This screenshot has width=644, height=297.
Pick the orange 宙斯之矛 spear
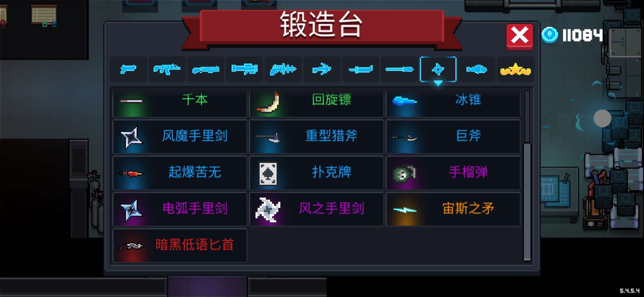453,209
